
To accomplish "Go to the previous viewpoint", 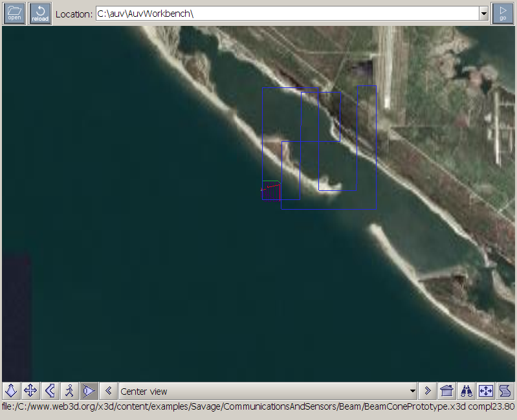I will [109, 391].
